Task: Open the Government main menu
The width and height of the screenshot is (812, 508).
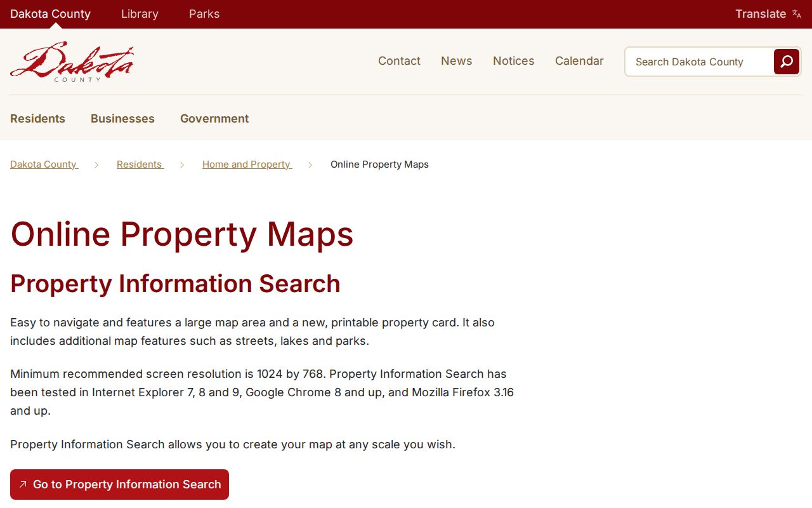Action: pyautogui.click(x=214, y=119)
